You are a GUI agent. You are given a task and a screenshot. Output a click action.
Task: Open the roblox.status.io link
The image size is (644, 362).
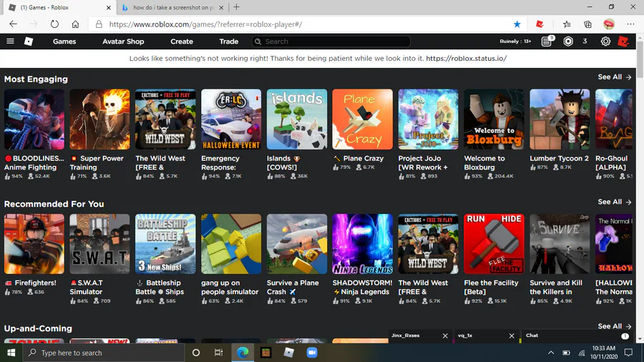coord(466,58)
